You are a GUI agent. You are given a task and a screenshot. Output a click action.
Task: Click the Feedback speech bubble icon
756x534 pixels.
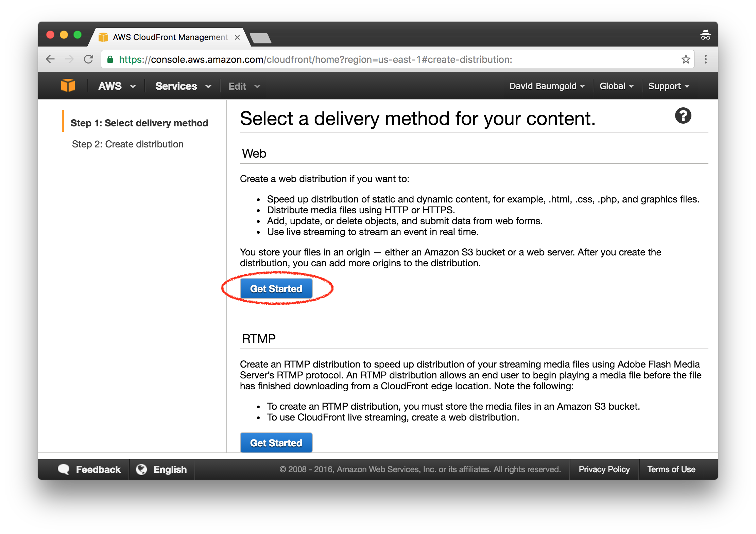pyautogui.click(x=64, y=469)
